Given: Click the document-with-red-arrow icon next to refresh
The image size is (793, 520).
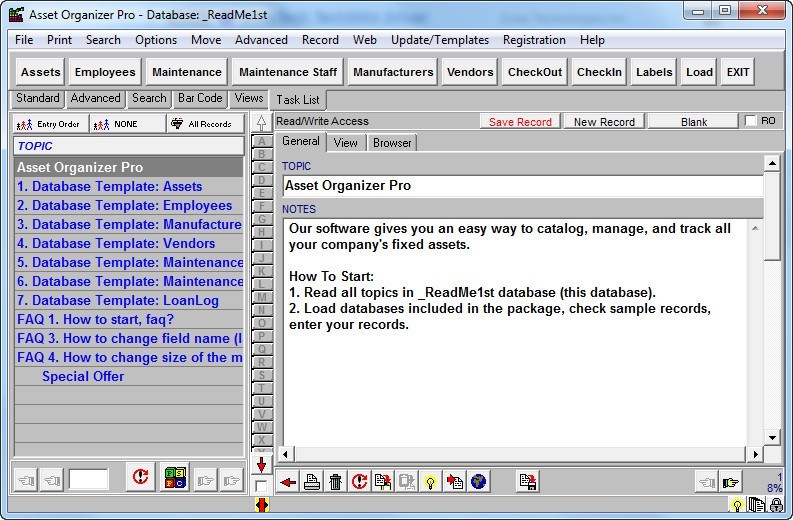Looking at the screenshot, I should [383, 482].
